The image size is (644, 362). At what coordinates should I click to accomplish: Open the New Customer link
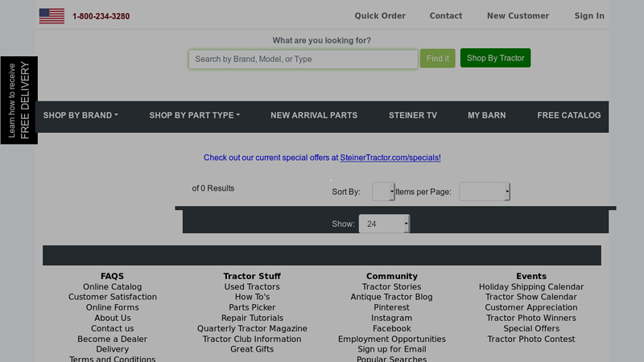[518, 16]
